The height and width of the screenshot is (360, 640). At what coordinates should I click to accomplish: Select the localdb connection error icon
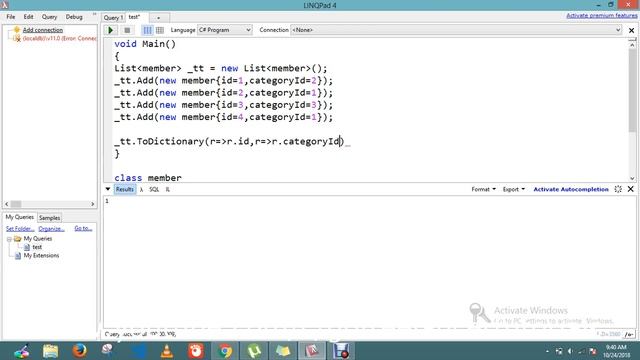click(x=17, y=38)
